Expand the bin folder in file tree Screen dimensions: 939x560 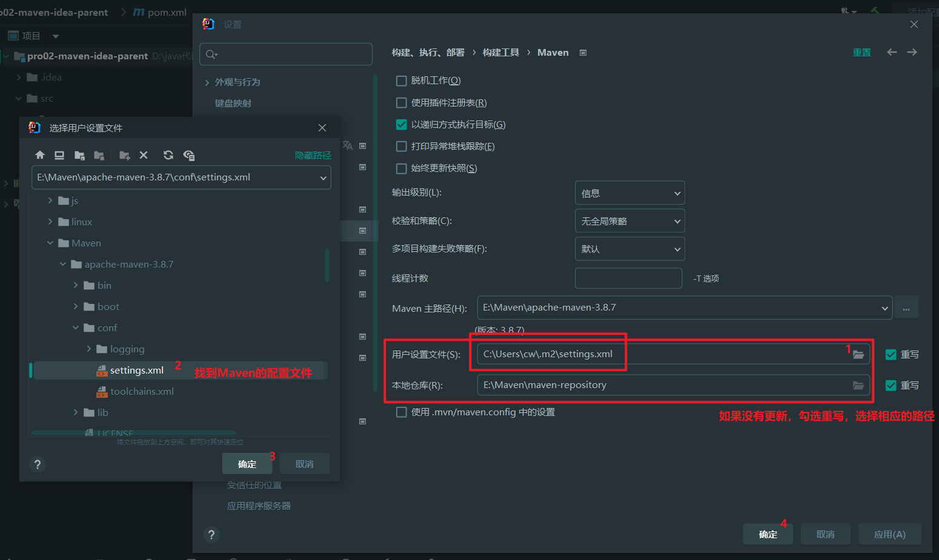coord(76,285)
